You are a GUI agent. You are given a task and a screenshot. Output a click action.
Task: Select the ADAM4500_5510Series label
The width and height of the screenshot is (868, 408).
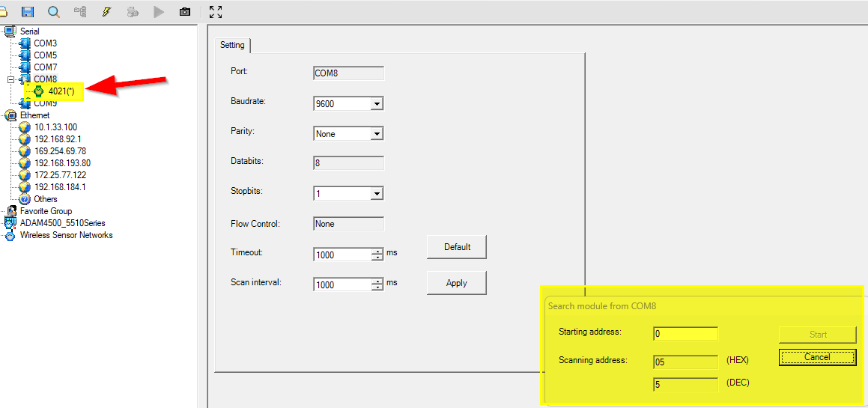(63, 223)
